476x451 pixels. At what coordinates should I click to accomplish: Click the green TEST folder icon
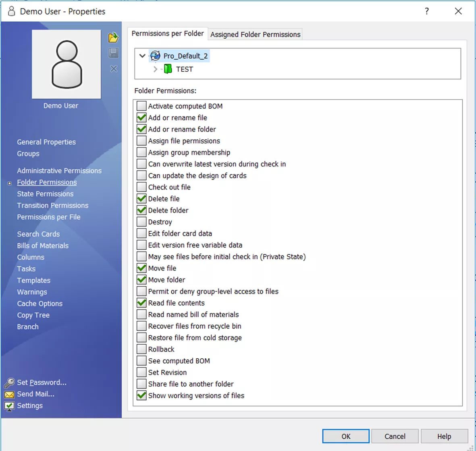click(168, 69)
